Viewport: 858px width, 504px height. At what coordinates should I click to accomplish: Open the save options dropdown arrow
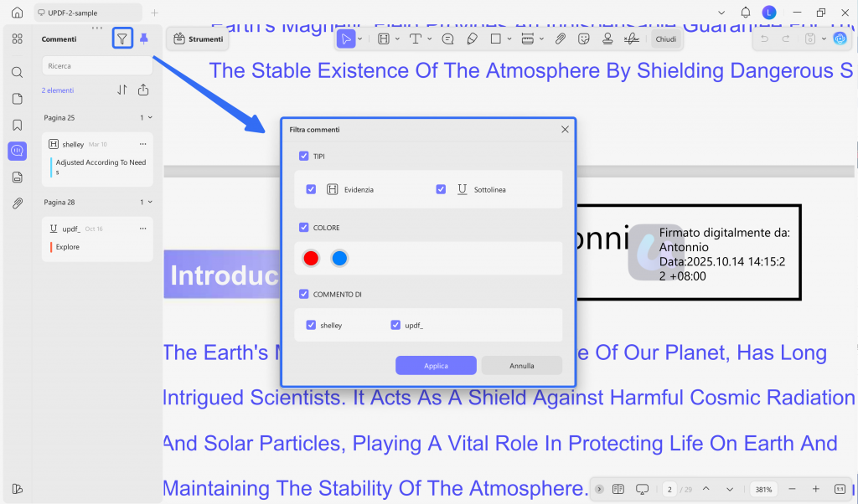[x=824, y=39]
